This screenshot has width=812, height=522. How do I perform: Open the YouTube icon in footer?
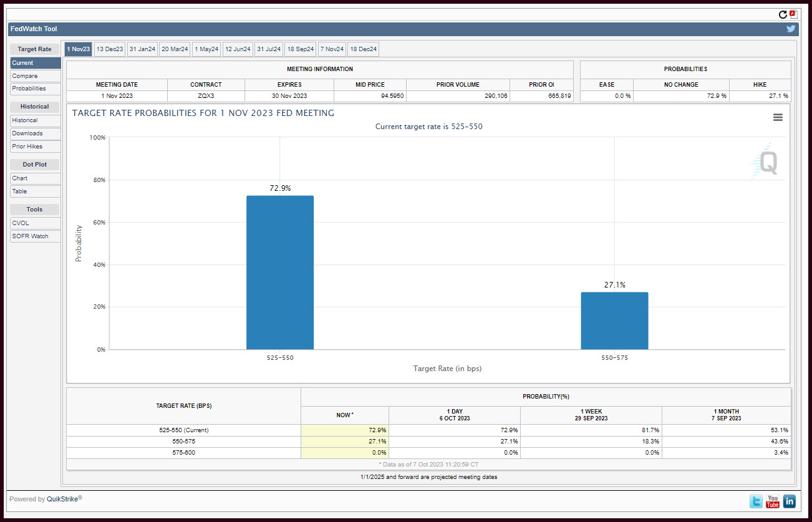coord(773,501)
